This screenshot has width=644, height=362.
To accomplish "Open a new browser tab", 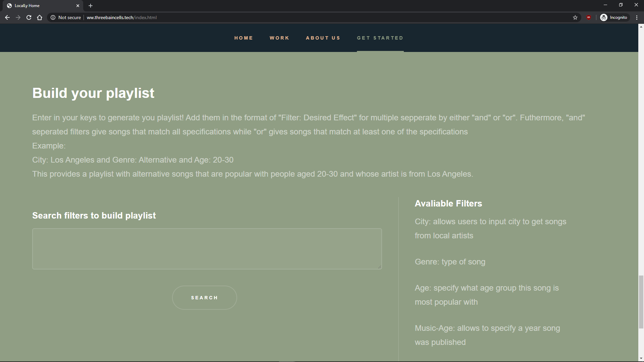I will coord(91,6).
